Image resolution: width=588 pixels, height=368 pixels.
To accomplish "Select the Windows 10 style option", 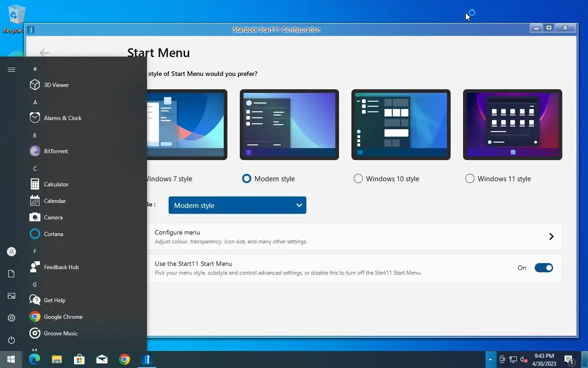I will (x=358, y=178).
